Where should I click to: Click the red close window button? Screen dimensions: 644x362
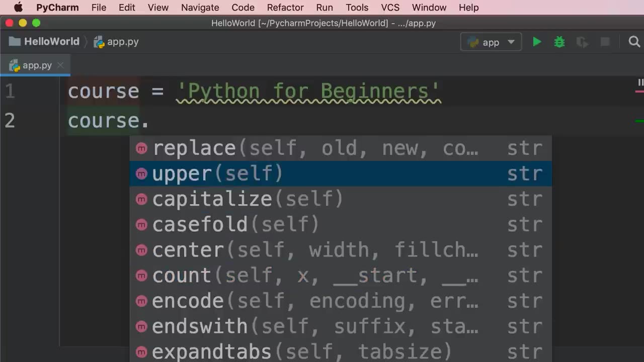tap(9, 23)
